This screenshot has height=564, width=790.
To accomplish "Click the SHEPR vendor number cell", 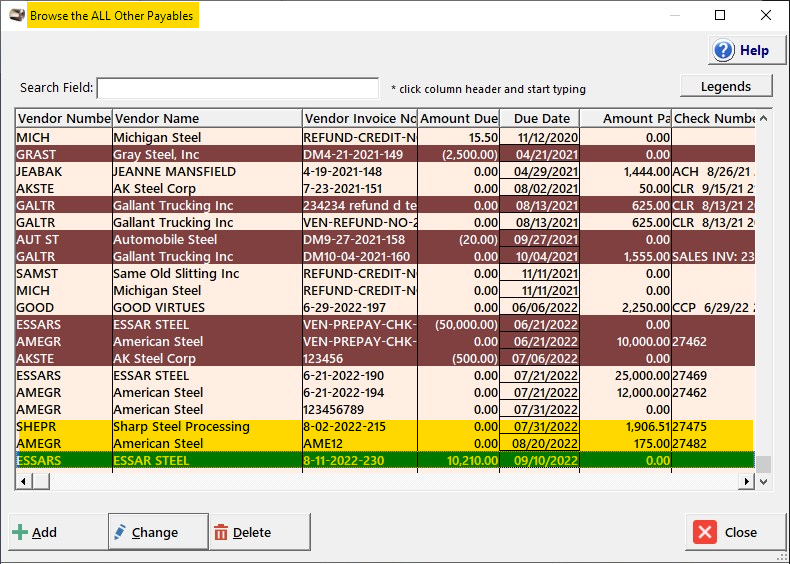I will tap(63, 426).
